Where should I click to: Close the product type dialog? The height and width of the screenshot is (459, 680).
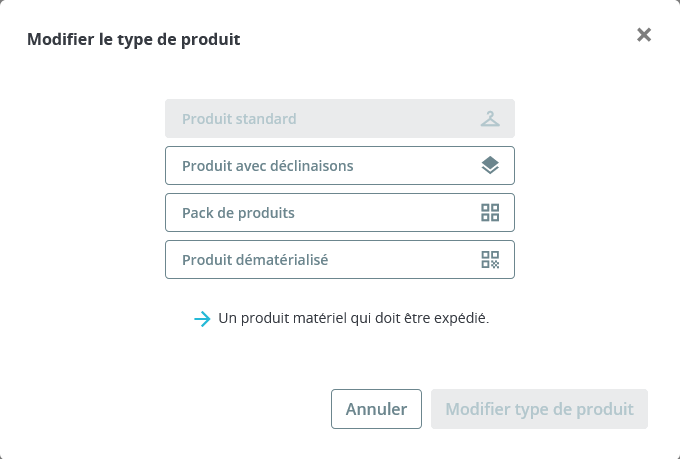[x=644, y=35]
